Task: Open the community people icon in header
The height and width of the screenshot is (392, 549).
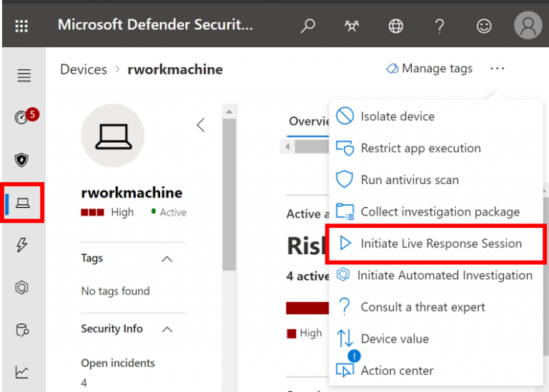Action: click(x=352, y=26)
